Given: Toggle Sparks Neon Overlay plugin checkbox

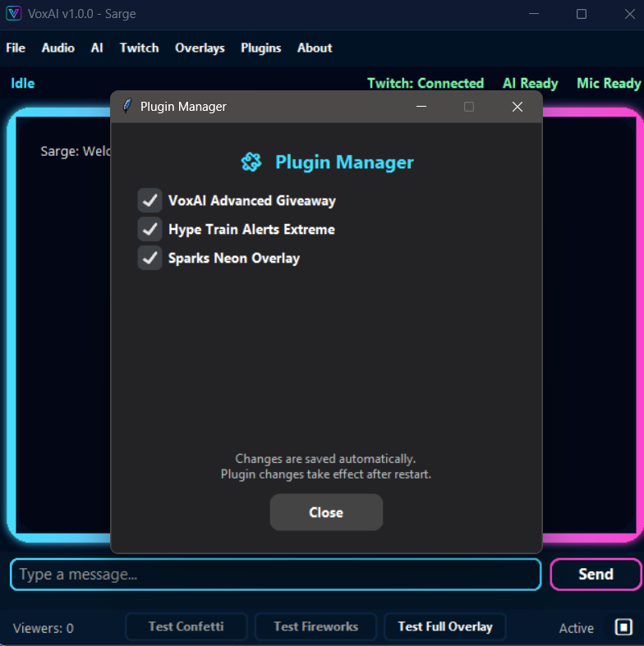Looking at the screenshot, I should 149,259.
